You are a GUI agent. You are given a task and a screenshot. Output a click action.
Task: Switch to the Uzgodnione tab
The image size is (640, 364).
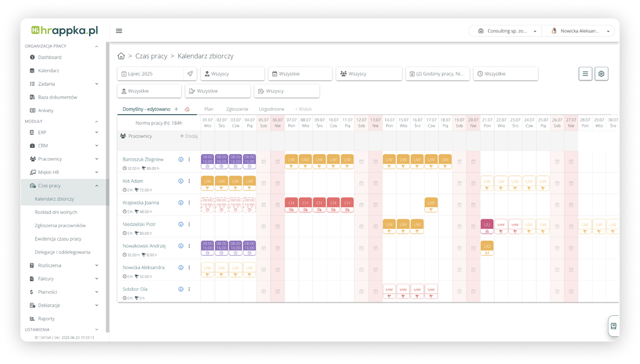tap(271, 109)
